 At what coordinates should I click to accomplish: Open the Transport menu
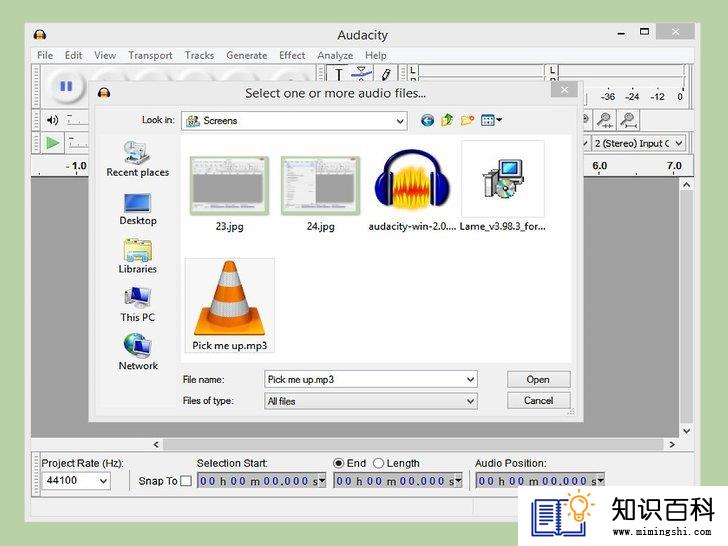pos(150,55)
